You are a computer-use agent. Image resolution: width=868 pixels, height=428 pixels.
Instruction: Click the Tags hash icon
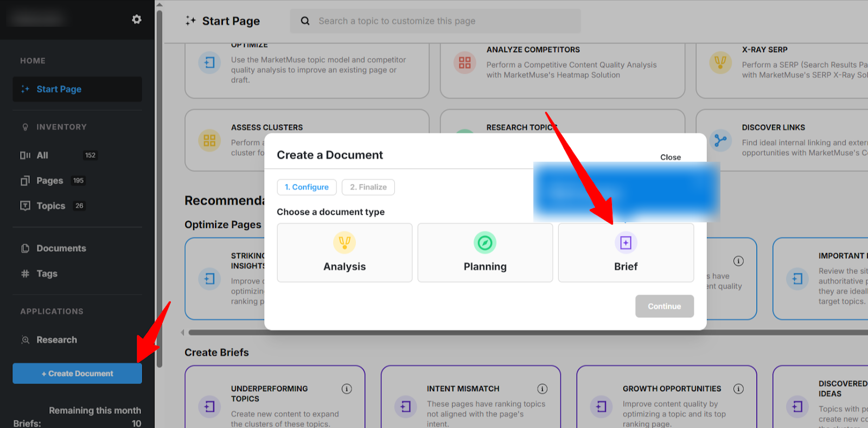tap(25, 273)
